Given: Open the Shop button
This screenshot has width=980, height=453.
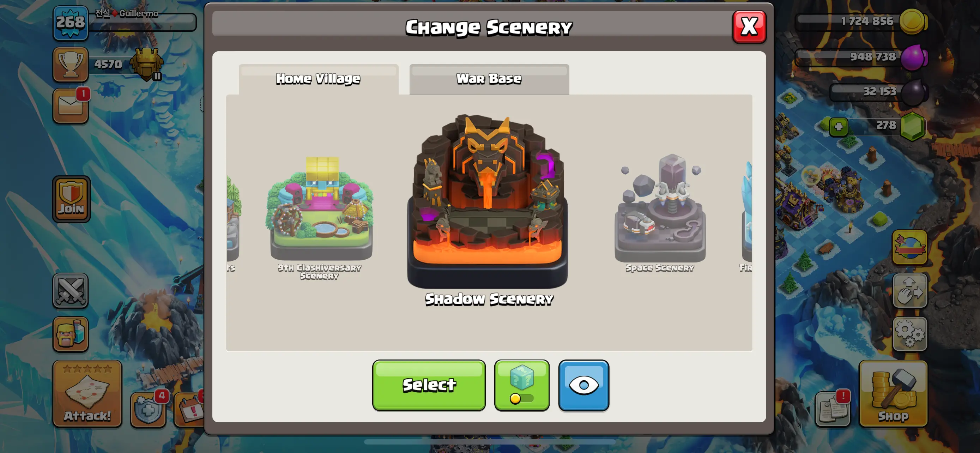Looking at the screenshot, I should pyautogui.click(x=893, y=394).
